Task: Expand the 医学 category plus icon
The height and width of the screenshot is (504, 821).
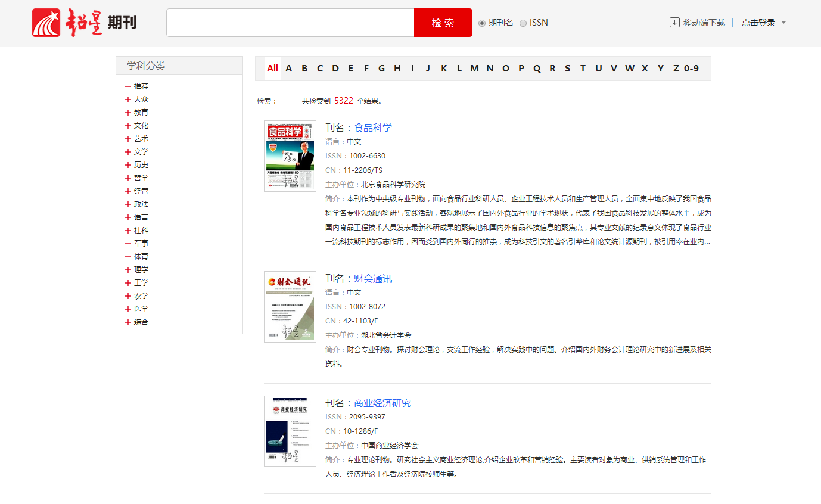Action: click(128, 309)
